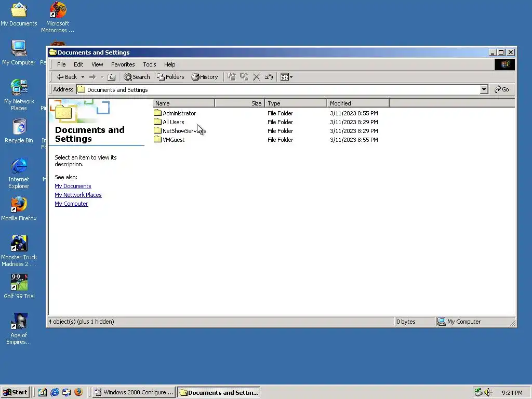Open the Favorites menu

(x=123, y=64)
